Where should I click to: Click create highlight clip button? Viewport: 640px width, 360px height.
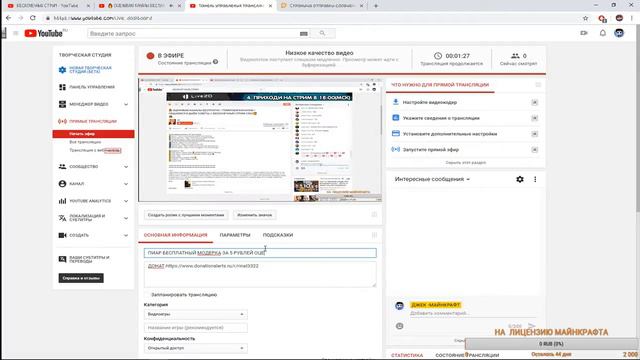pyautogui.click(x=186, y=215)
